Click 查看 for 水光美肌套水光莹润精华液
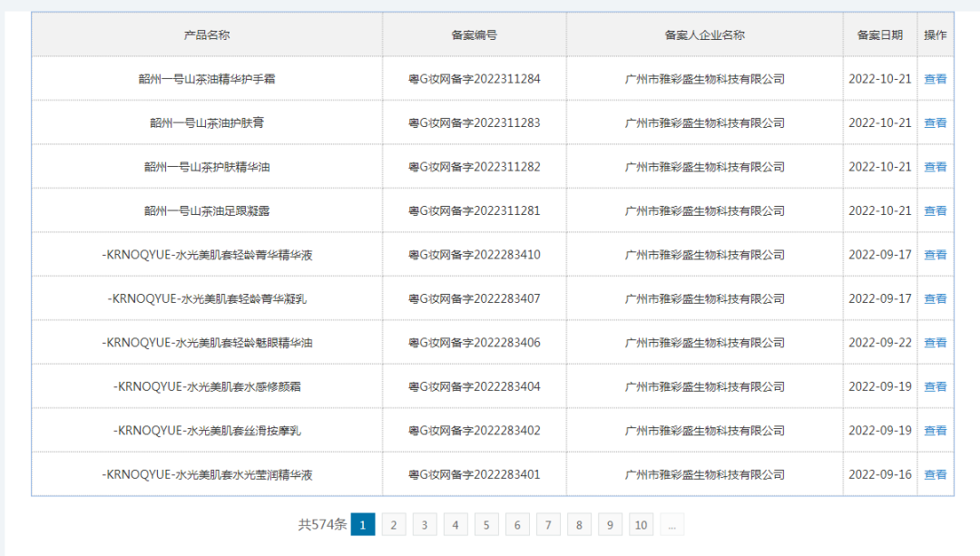The width and height of the screenshot is (980, 556). pyautogui.click(x=935, y=474)
